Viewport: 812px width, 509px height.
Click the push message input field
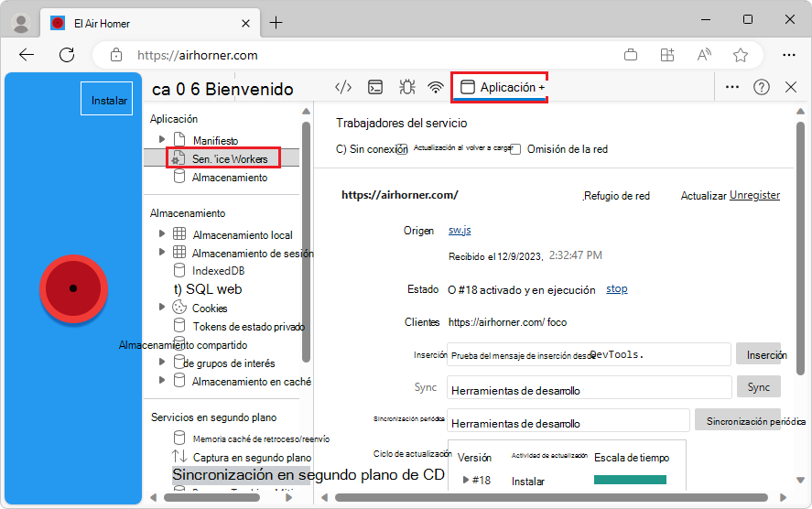coord(589,354)
